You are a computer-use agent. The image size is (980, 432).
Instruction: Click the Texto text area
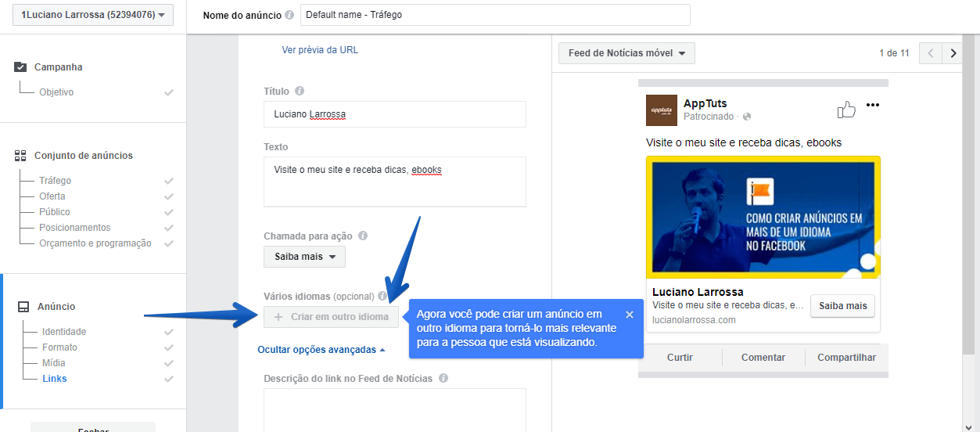tap(395, 182)
